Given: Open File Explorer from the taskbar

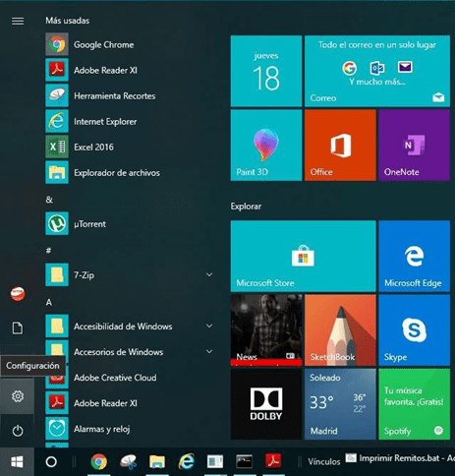Looking at the screenshot, I should 157,461.
